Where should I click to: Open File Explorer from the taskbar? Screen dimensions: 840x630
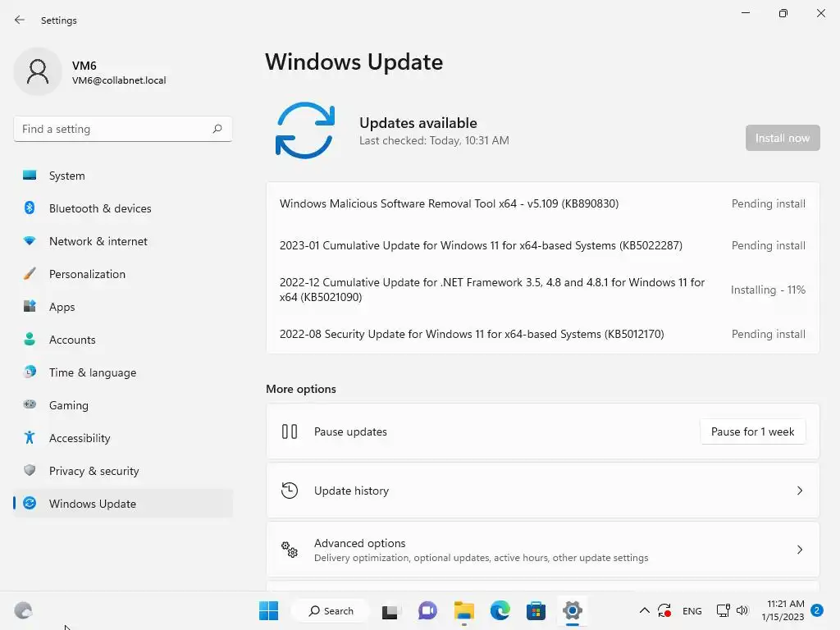coord(464,610)
